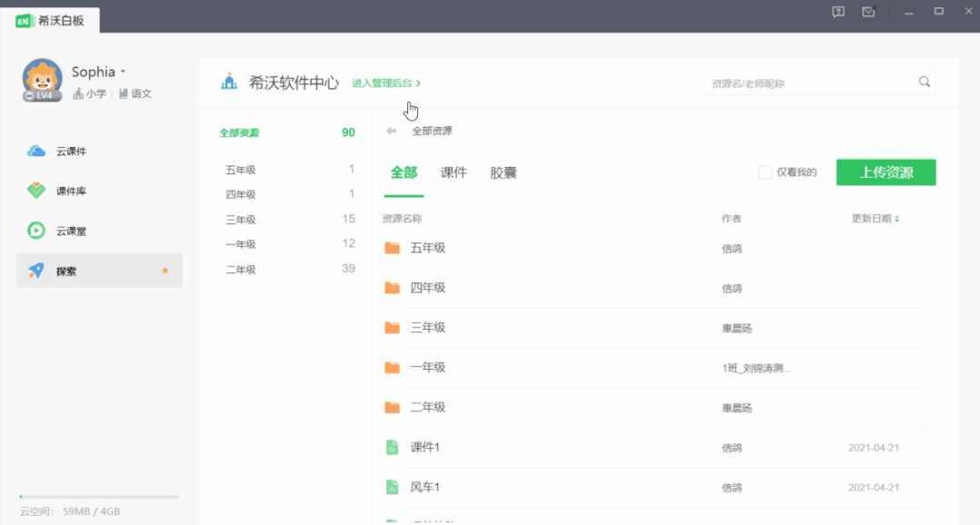Click the search magnifier icon
This screenshot has width=980, height=525.
925,83
